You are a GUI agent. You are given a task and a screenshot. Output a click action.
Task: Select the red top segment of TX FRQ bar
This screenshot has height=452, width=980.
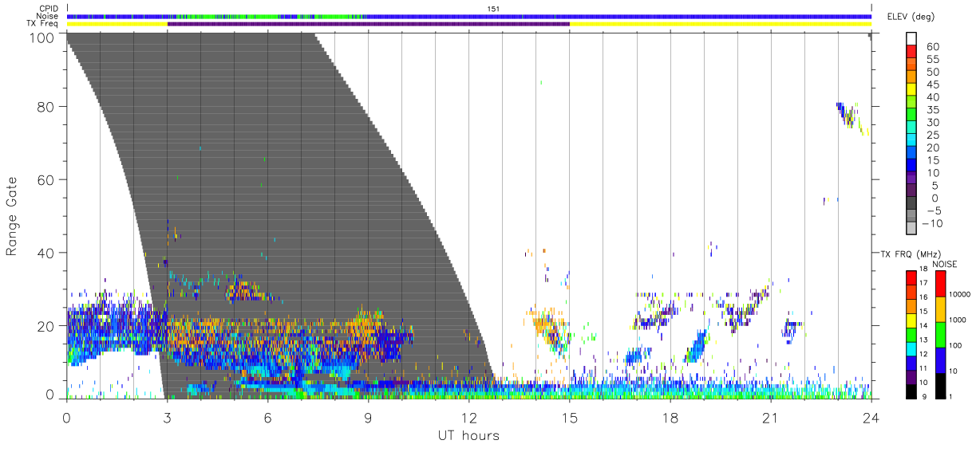point(911,277)
